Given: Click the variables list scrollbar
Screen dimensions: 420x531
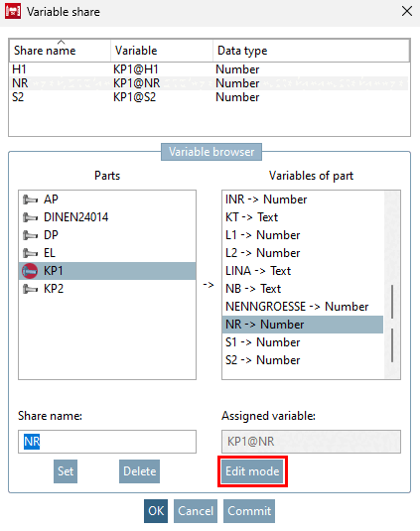Looking at the screenshot, I should tap(392, 285).
